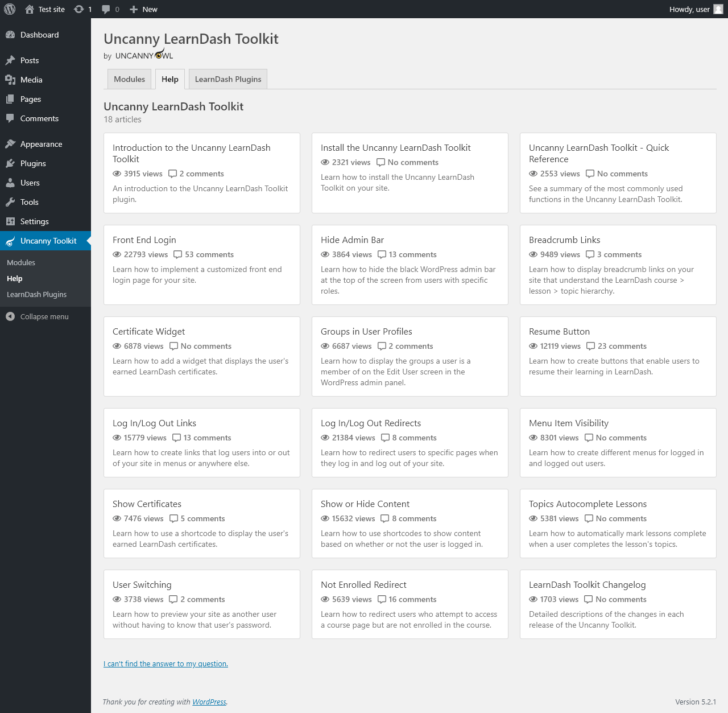
Task: Click '21384 views' on Log In/Log Out Redirects
Action: pos(354,438)
